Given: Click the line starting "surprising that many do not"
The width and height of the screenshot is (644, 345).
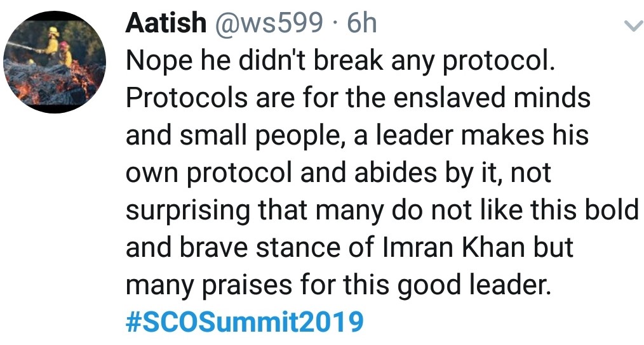Looking at the screenshot, I should point(381,210).
